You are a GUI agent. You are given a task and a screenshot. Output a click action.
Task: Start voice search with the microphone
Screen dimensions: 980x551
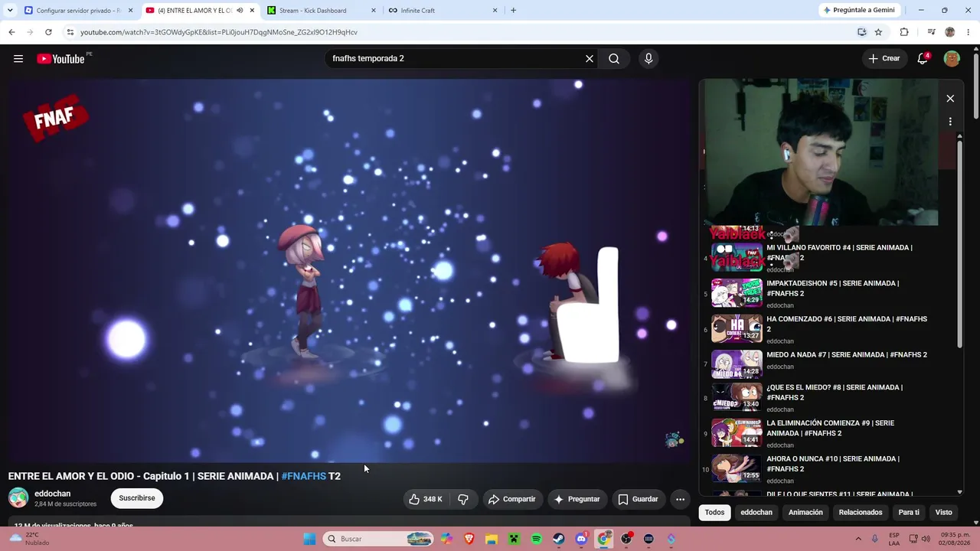(648, 59)
